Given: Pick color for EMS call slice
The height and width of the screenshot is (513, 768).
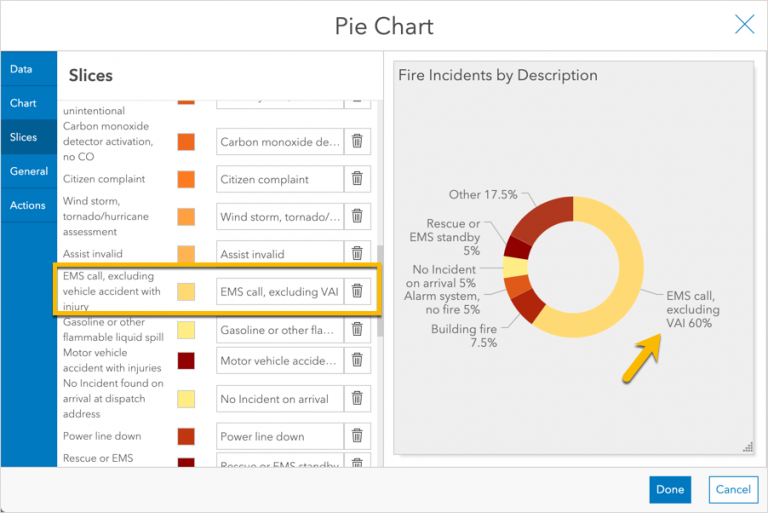Looking at the screenshot, I should (186, 292).
